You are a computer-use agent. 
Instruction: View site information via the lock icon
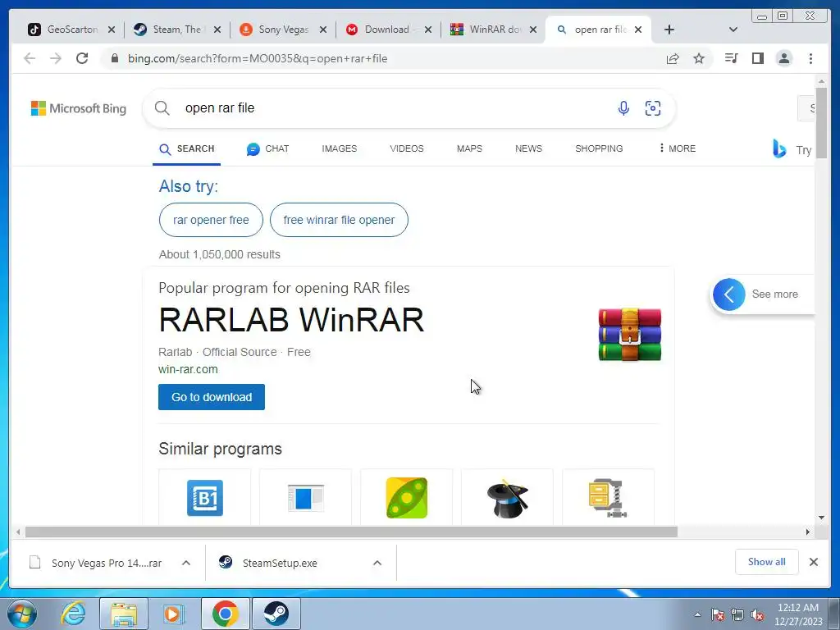(x=114, y=58)
